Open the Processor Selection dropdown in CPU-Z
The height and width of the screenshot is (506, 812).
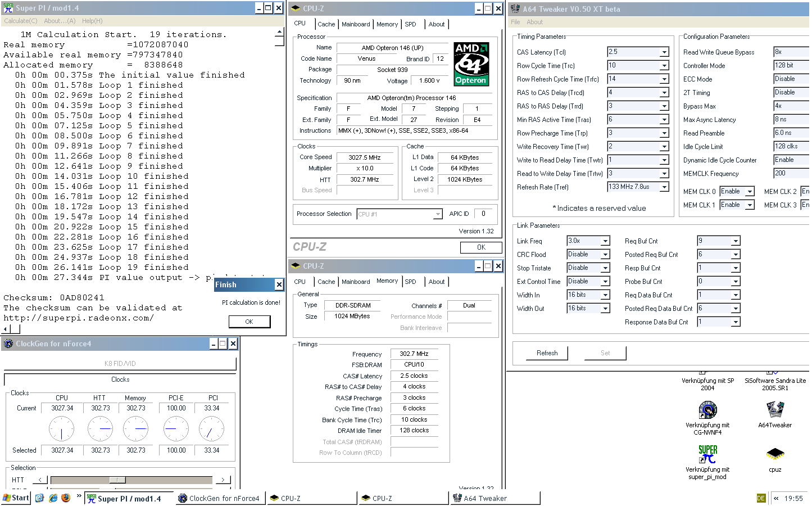438,214
